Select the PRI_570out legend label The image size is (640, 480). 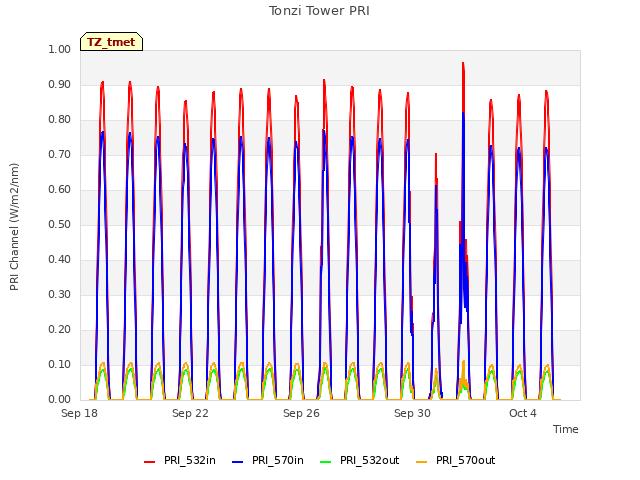[466, 460]
